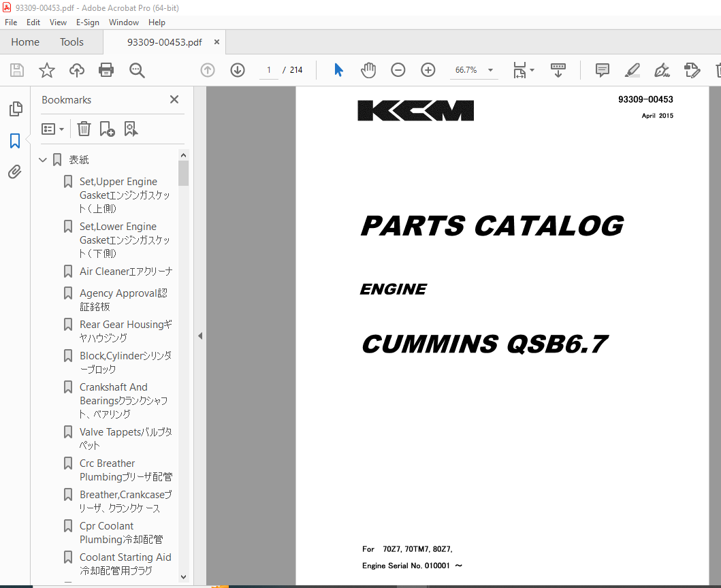Open the Crc Breather Plumbing bookmark
This screenshot has height=588, width=721.
[126, 470]
